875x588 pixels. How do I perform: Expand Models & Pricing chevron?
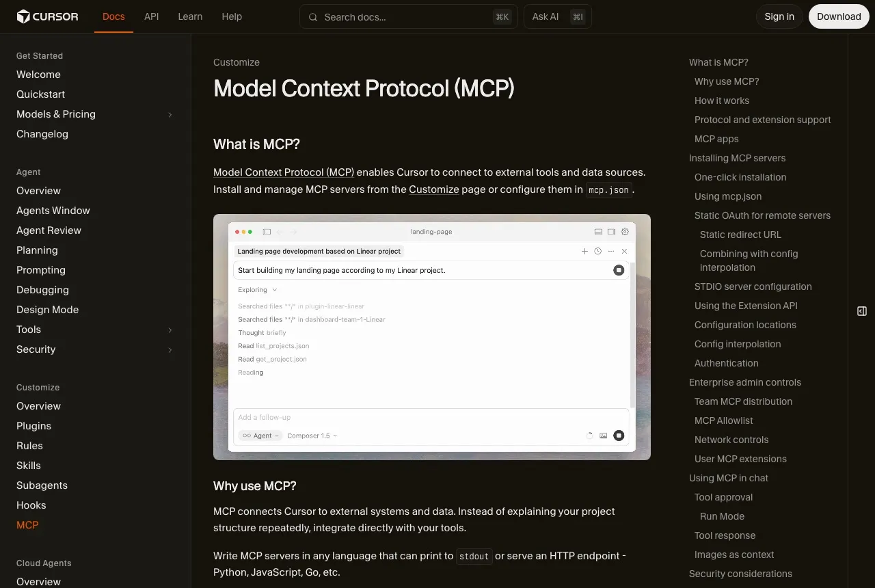[x=170, y=114]
